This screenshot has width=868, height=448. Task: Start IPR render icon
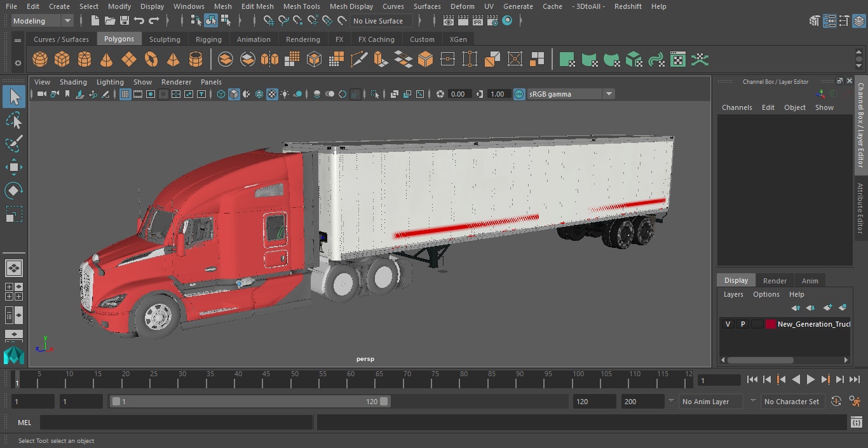[477, 21]
